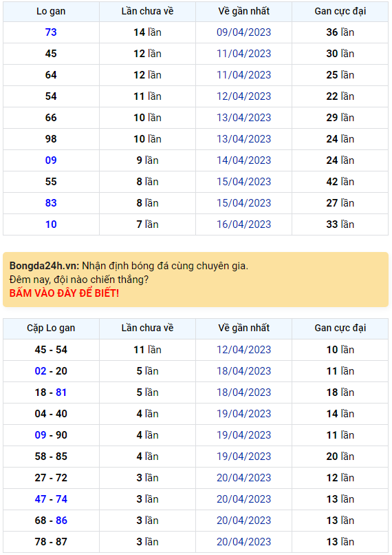Screen dimensions: 392x555
Task: Click Lo gan number 73
Action: click(x=51, y=32)
